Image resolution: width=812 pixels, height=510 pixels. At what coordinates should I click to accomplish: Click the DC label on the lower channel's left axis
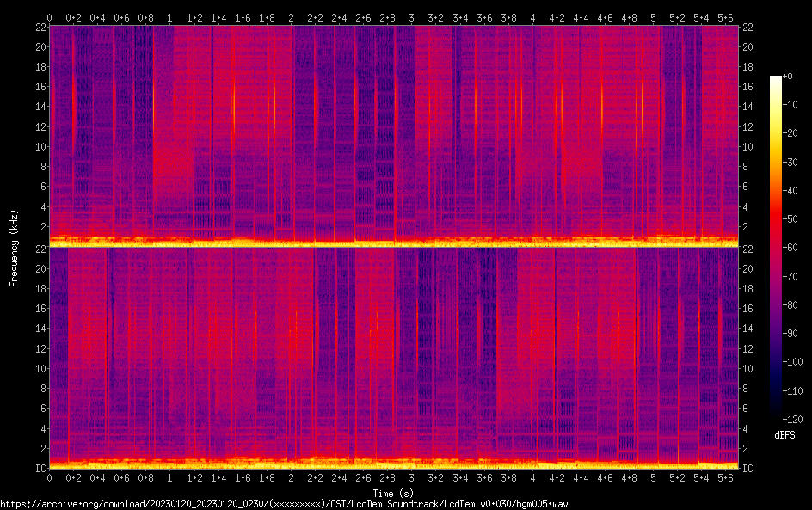39,469
